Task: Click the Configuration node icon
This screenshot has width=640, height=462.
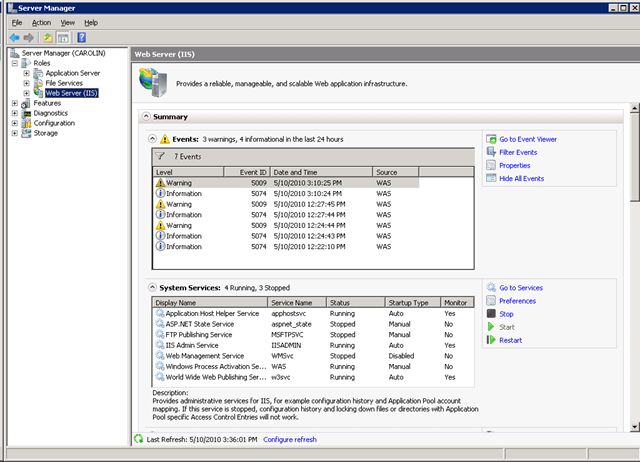Action: click(x=26, y=123)
